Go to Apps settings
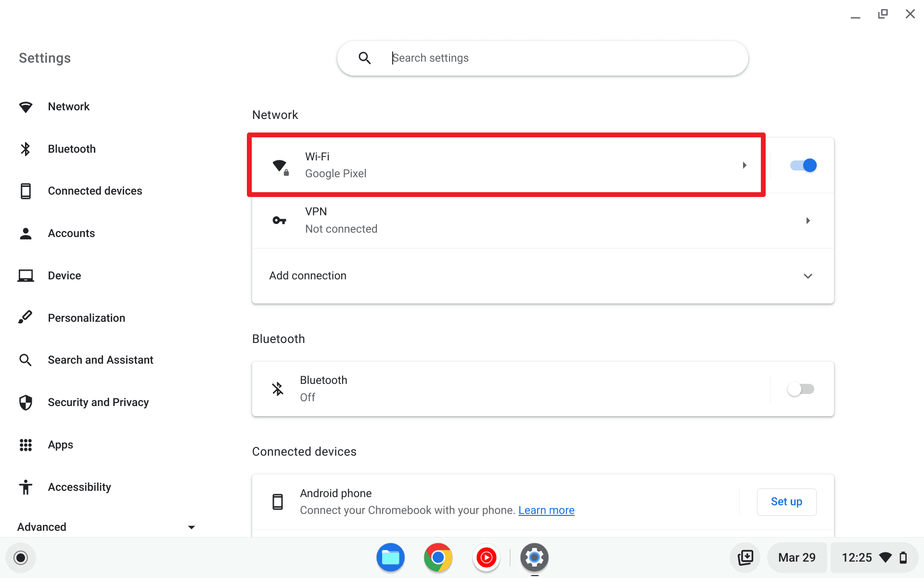 click(61, 445)
